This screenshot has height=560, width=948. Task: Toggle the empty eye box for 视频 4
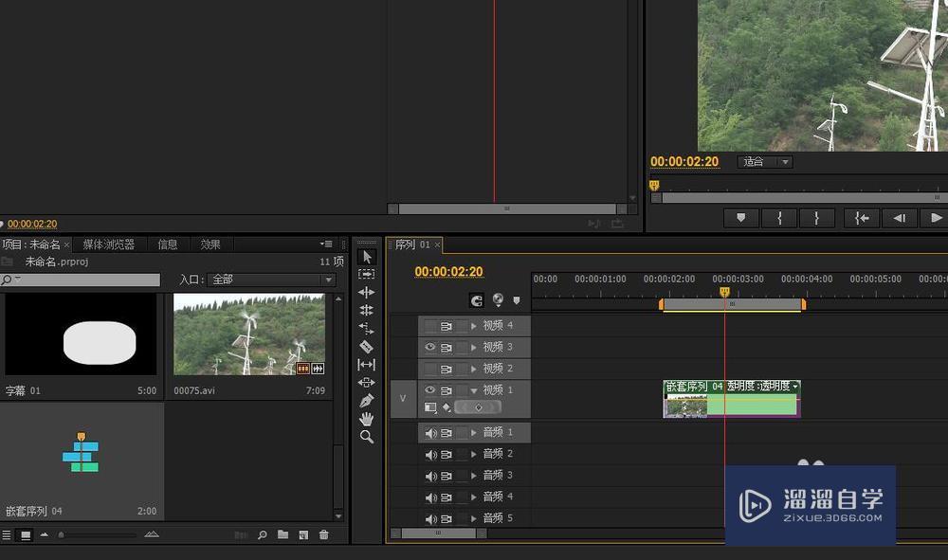tap(430, 326)
